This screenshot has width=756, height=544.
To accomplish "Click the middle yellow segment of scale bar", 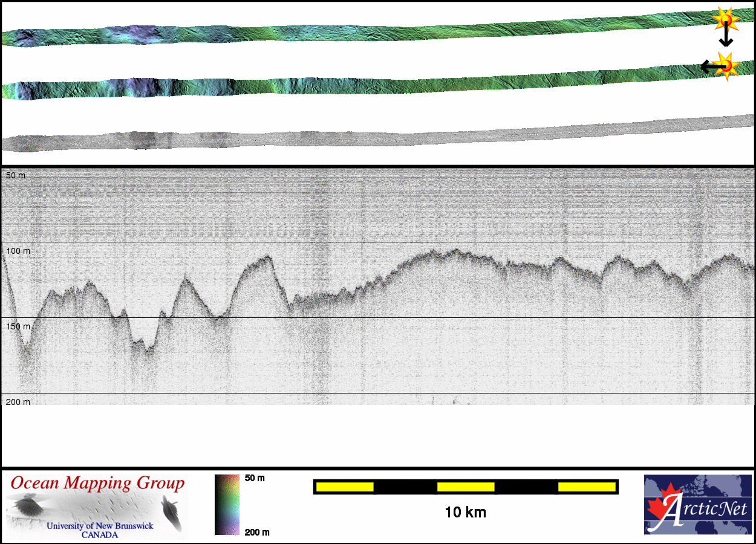I will point(465,487).
